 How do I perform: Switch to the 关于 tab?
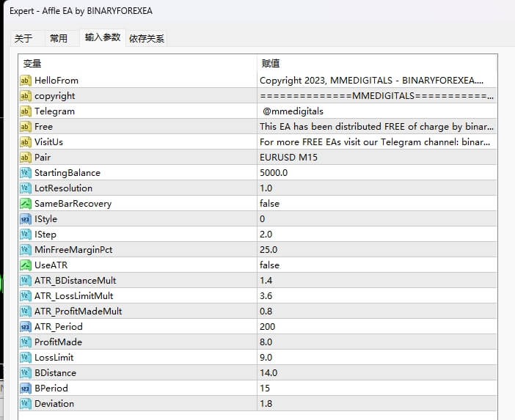tap(23, 39)
